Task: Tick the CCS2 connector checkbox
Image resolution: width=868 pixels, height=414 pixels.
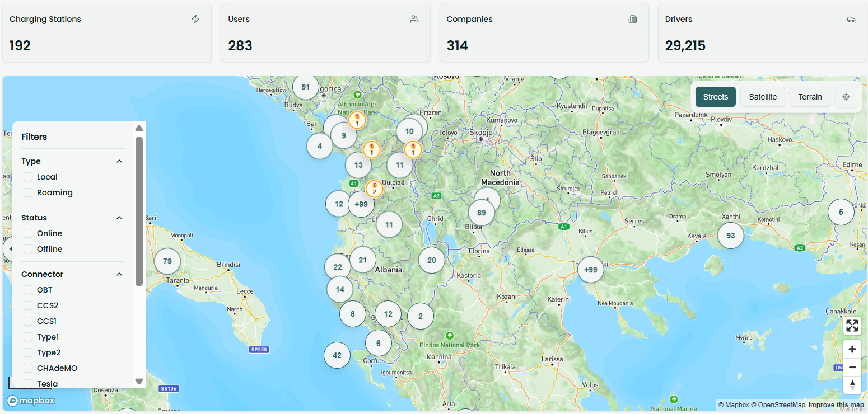Action: [x=28, y=305]
